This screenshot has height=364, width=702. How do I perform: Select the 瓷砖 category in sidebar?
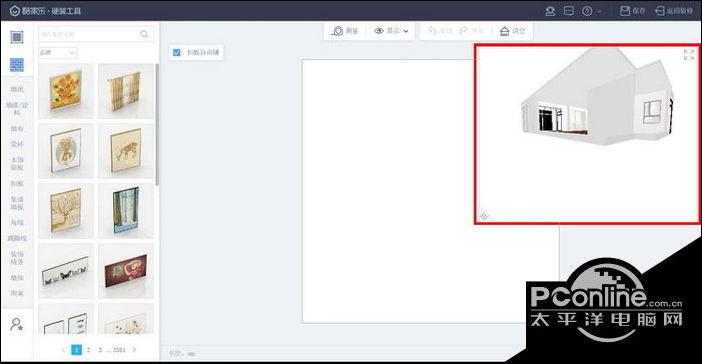click(x=17, y=144)
